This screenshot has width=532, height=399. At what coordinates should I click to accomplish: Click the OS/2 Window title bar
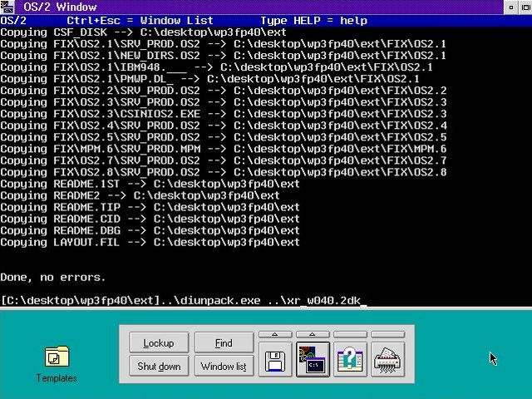point(259,7)
